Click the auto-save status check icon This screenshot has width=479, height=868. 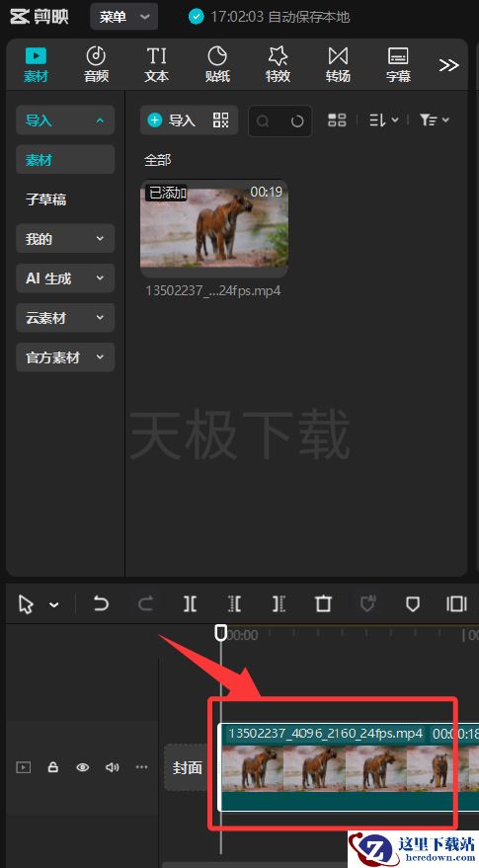(196, 17)
